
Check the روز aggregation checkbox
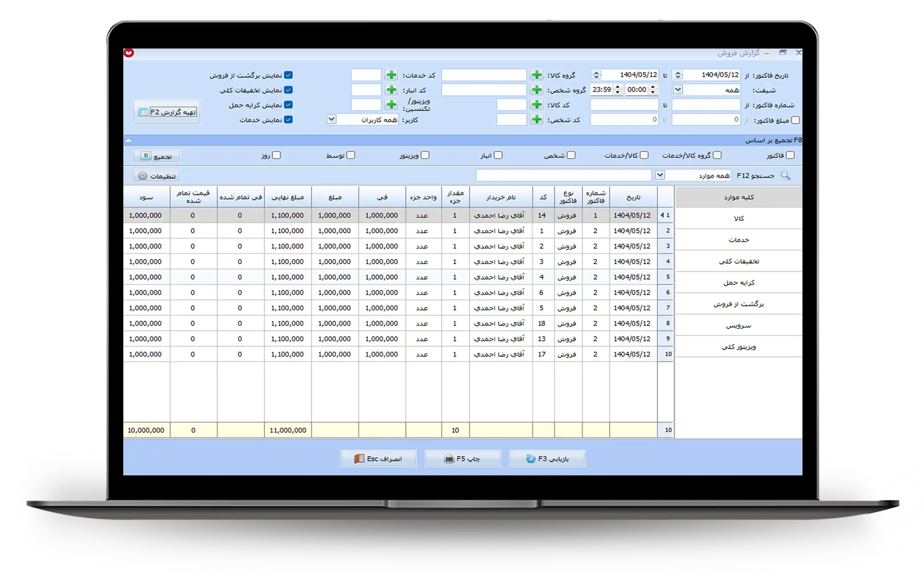276,155
